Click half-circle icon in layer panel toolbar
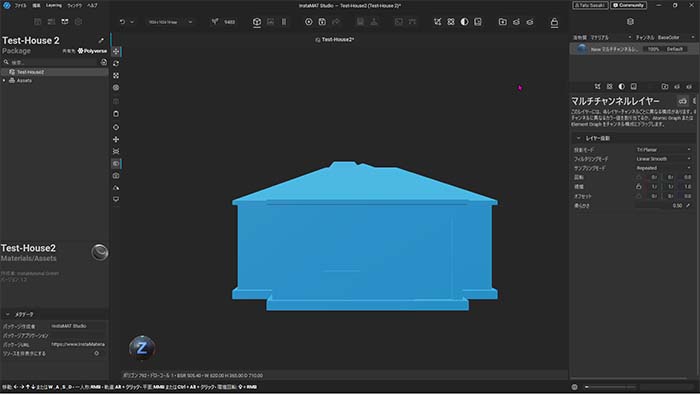 (x=621, y=87)
